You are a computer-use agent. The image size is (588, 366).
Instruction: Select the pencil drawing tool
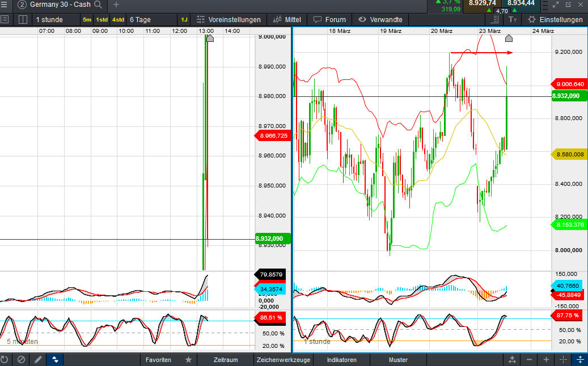pos(38,360)
